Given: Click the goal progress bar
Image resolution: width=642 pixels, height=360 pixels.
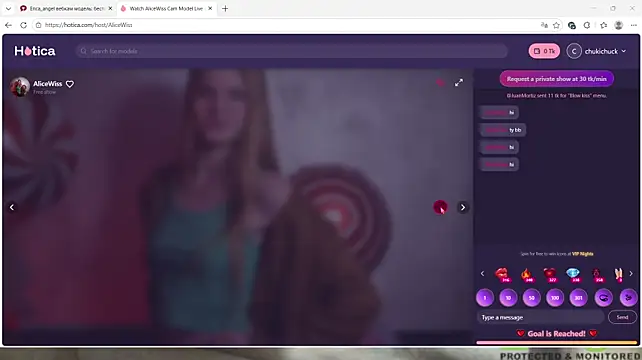Looking at the screenshot, I should point(557,342).
